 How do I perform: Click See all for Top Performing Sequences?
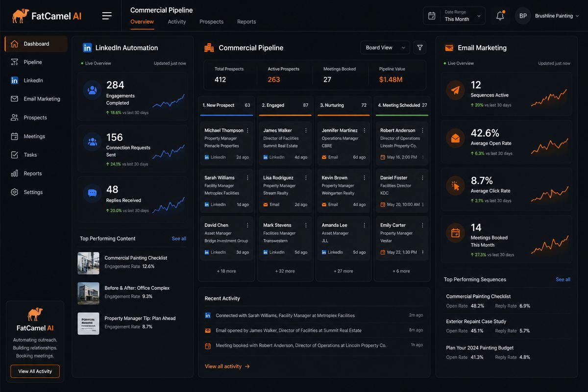(x=563, y=279)
